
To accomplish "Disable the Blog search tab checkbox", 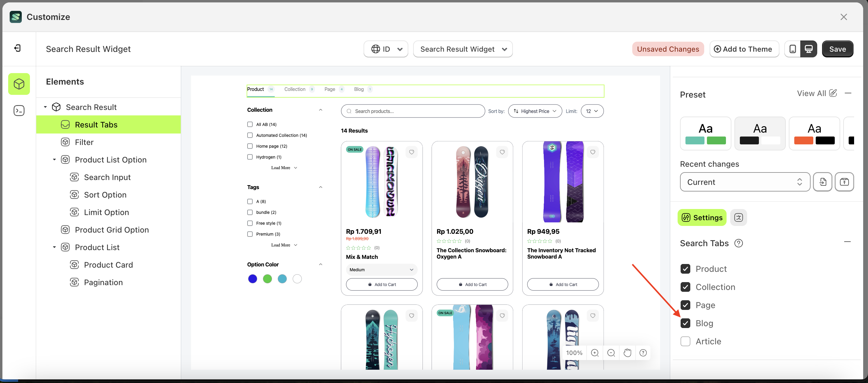I will [685, 323].
